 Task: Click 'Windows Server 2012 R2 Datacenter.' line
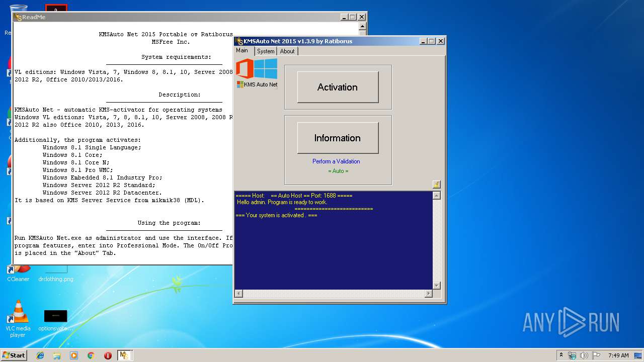pos(103,193)
